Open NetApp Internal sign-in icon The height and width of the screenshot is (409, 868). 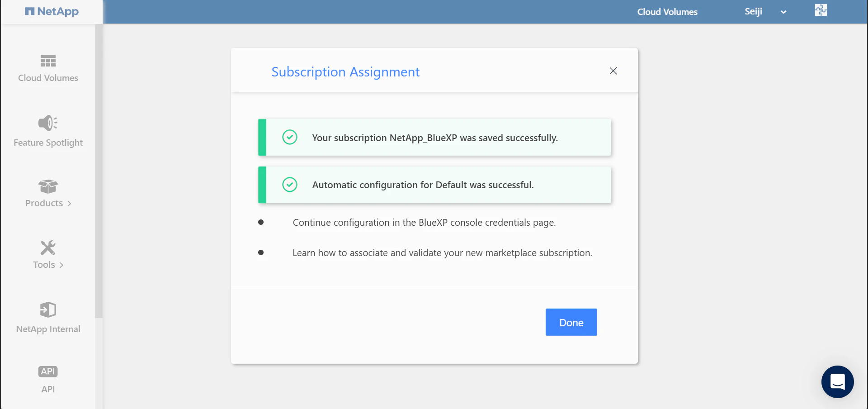pyautogui.click(x=48, y=310)
